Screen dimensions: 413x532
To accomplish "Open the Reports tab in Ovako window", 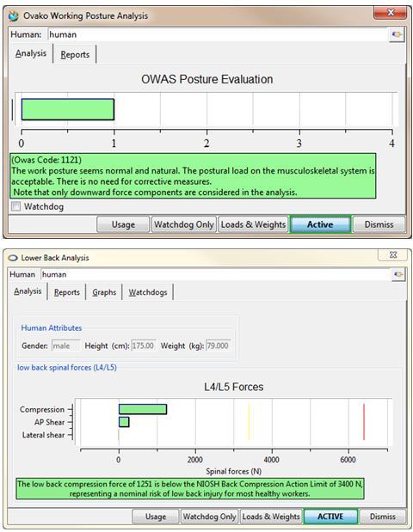I will [x=75, y=55].
